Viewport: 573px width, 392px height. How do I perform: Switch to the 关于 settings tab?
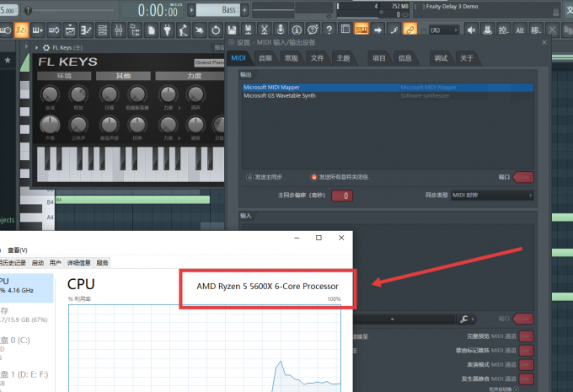click(x=467, y=58)
